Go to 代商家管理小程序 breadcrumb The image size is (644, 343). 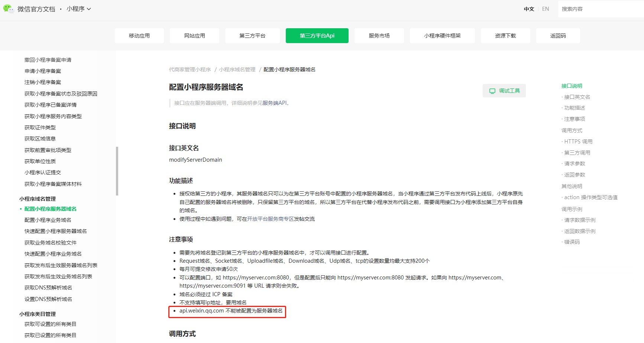[190, 69]
